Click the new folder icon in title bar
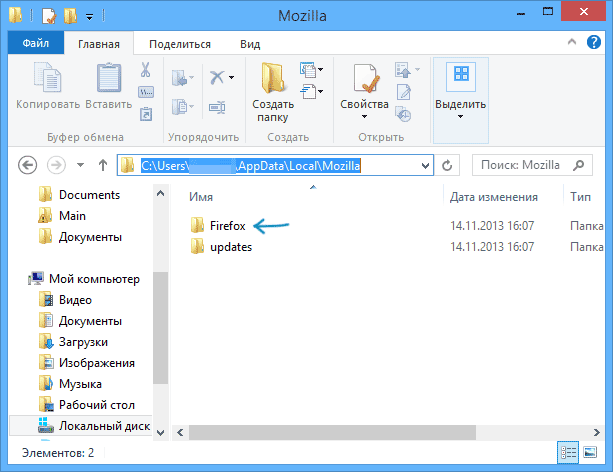Viewport: 613px width, 472px height. (70, 16)
